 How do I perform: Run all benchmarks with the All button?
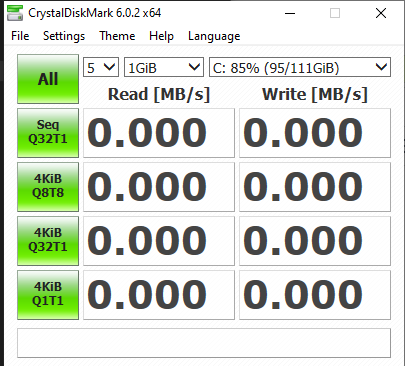[48, 79]
